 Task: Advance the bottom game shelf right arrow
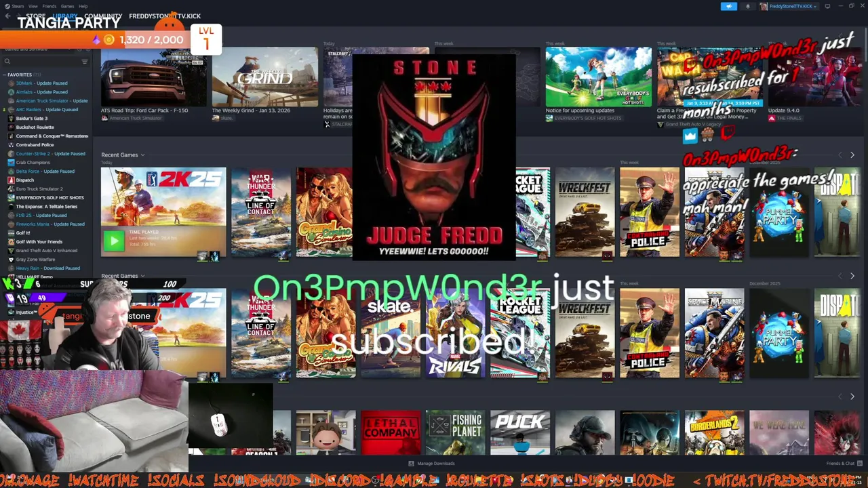(852, 396)
